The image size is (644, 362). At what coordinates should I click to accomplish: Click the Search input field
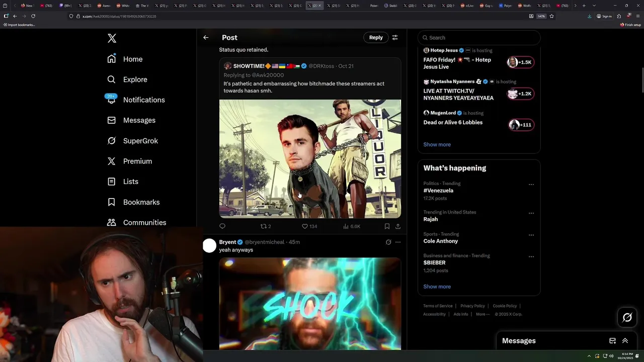(479, 38)
